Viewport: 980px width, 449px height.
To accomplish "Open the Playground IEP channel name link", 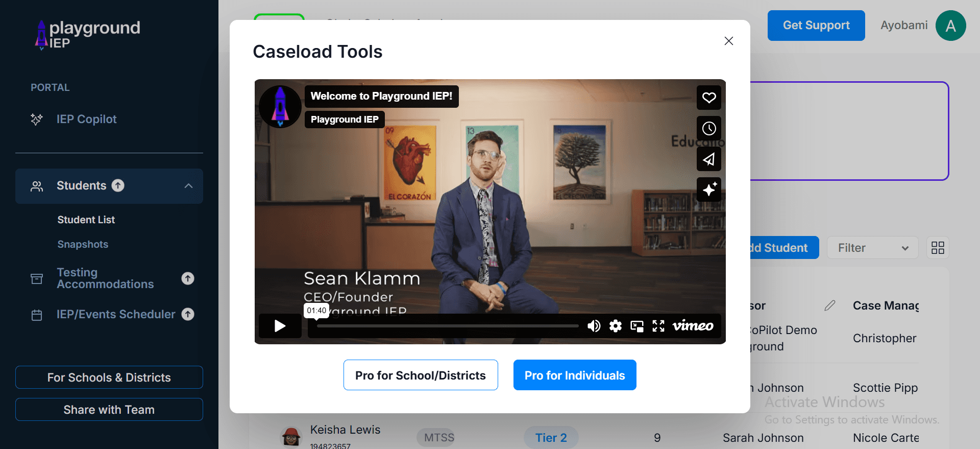I will pyautogui.click(x=345, y=120).
